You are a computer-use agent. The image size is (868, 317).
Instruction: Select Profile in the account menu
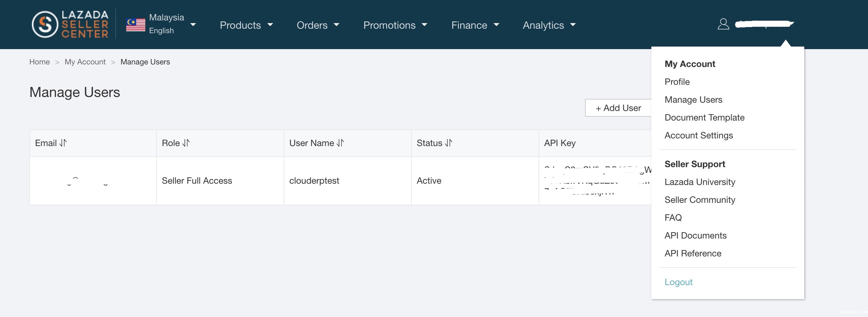[x=676, y=82]
